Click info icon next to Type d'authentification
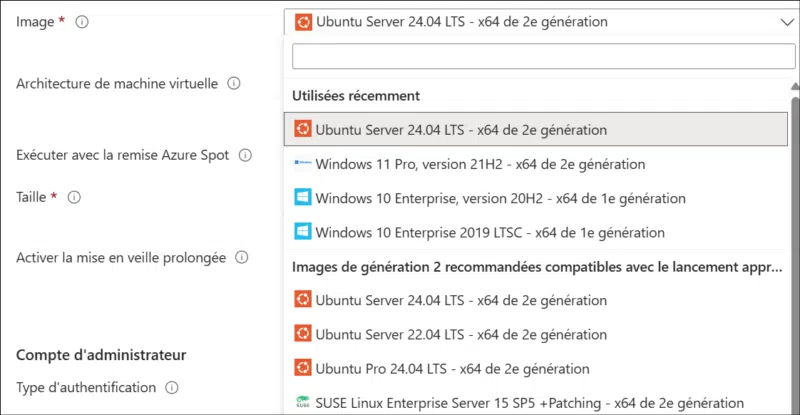The width and height of the screenshot is (800, 415). (172, 387)
